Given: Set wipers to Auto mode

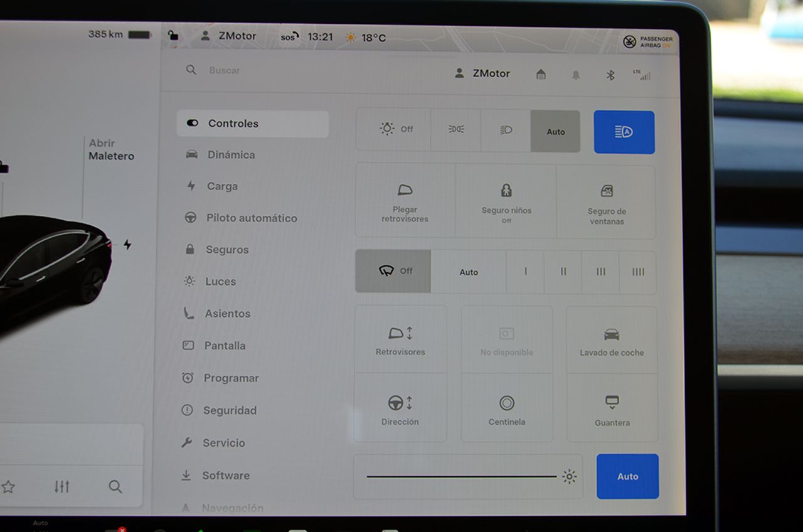Looking at the screenshot, I should (469, 272).
